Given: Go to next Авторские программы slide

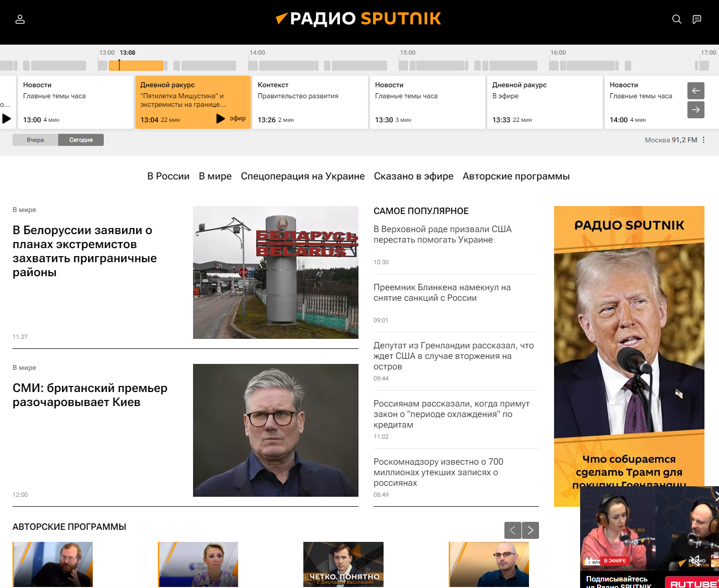Looking at the screenshot, I should (x=530, y=530).
